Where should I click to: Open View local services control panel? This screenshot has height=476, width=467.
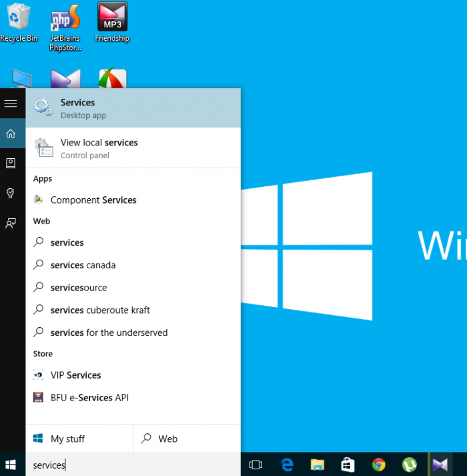pyautogui.click(x=132, y=148)
